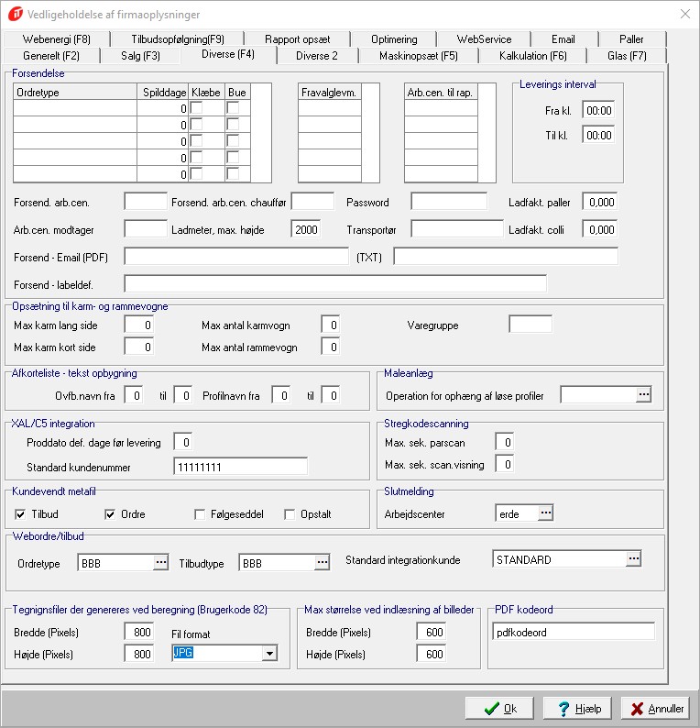Open the Rapport opsæt tab
The width and height of the screenshot is (700, 728).
pos(298,39)
